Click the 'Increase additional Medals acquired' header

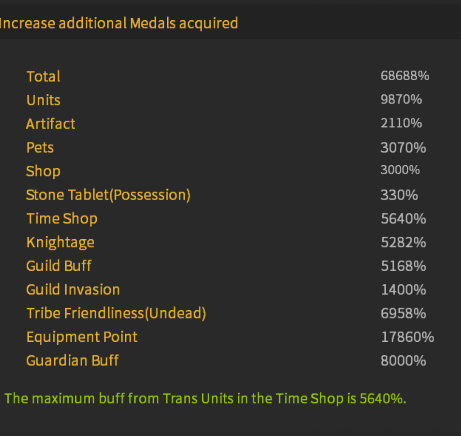(x=119, y=23)
